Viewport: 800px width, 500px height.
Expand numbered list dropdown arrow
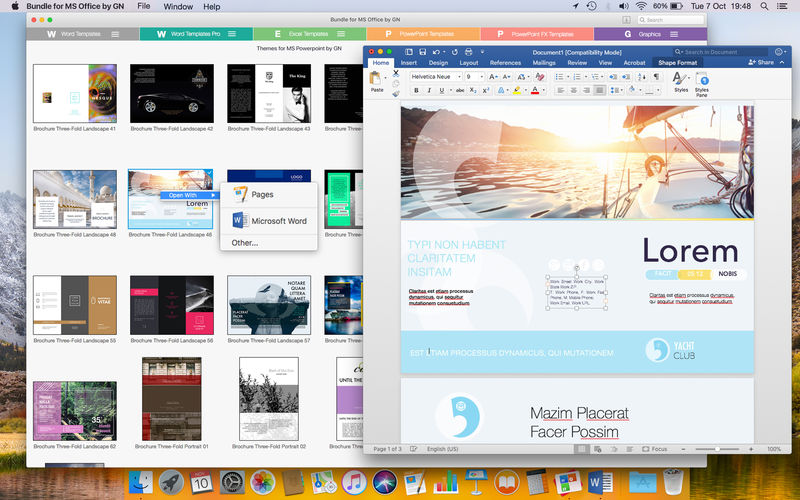click(x=585, y=77)
